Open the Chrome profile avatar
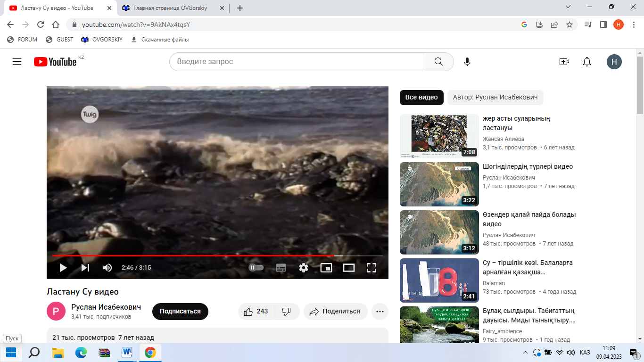This screenshot has height=362, width=644. coord(619,25)
